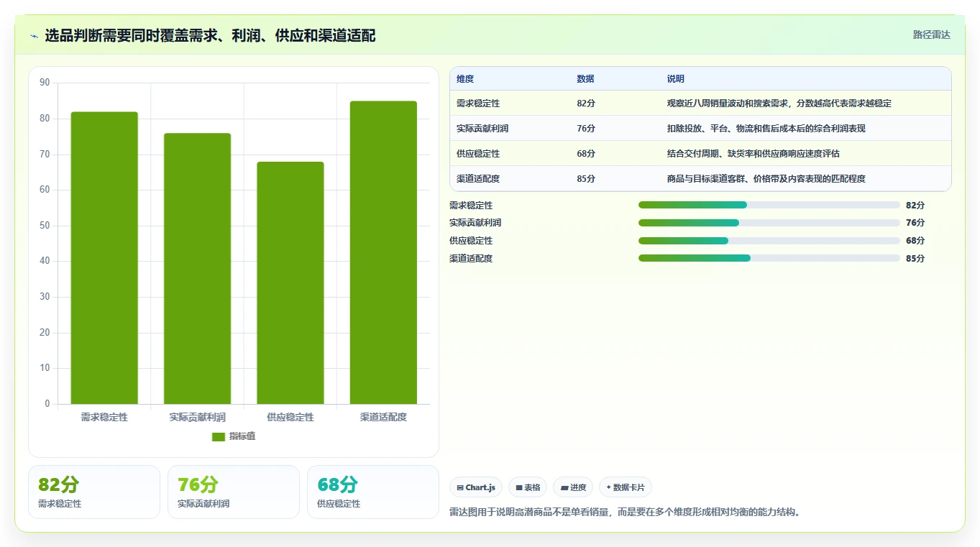Click the 供应稳定性 x-axis label
This screenshot has width=980, height=547.
click(290, 417)
